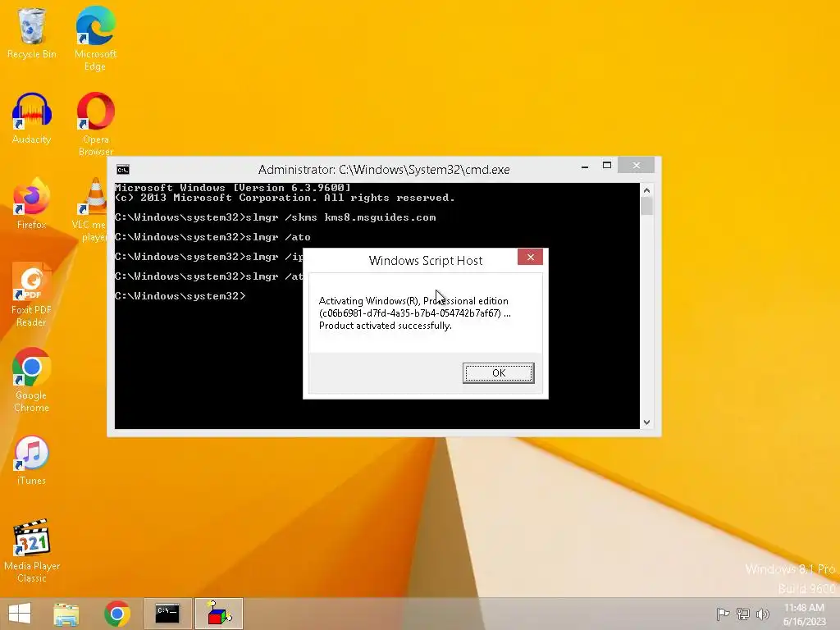Click the activation ID text in the dialog
The image size is (840, 630).
410,313
